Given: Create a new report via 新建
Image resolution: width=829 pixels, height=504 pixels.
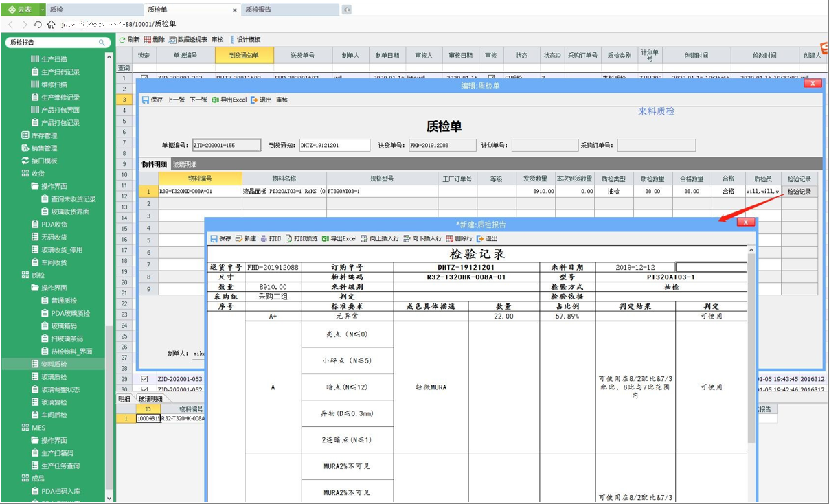Looking at the screenshot, I should (249, 239).
